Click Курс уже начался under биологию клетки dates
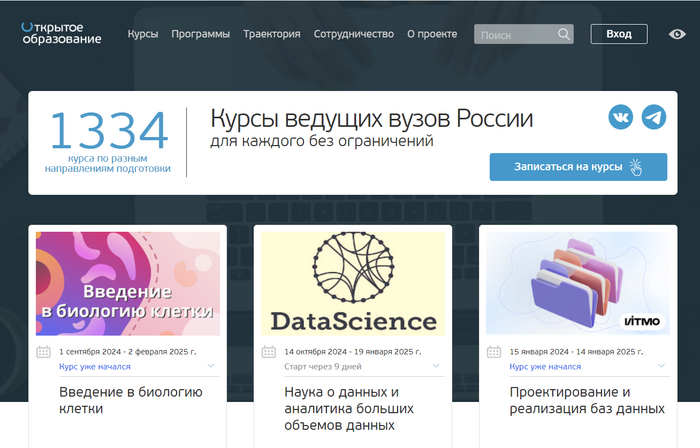The height and width of the screenshot is (448, 700). (x=95, y=366)
